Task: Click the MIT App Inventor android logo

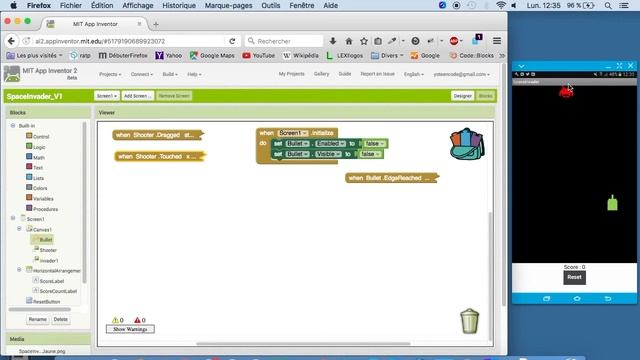Action: 12,74
